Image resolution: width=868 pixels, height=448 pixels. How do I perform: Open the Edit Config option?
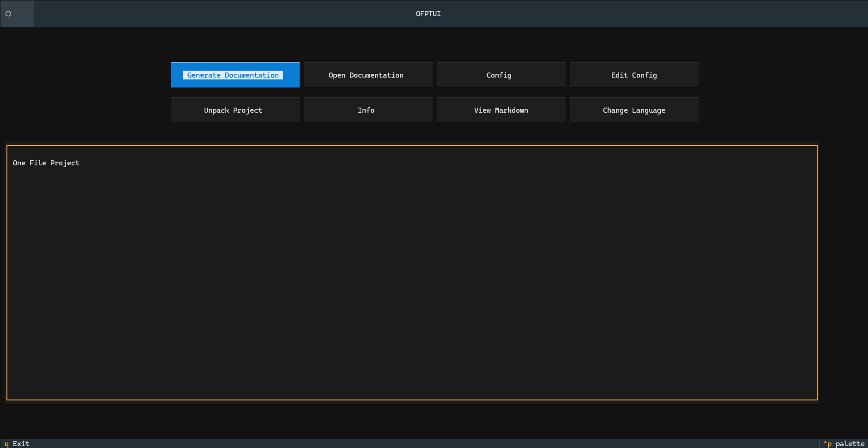pos(633,75)
